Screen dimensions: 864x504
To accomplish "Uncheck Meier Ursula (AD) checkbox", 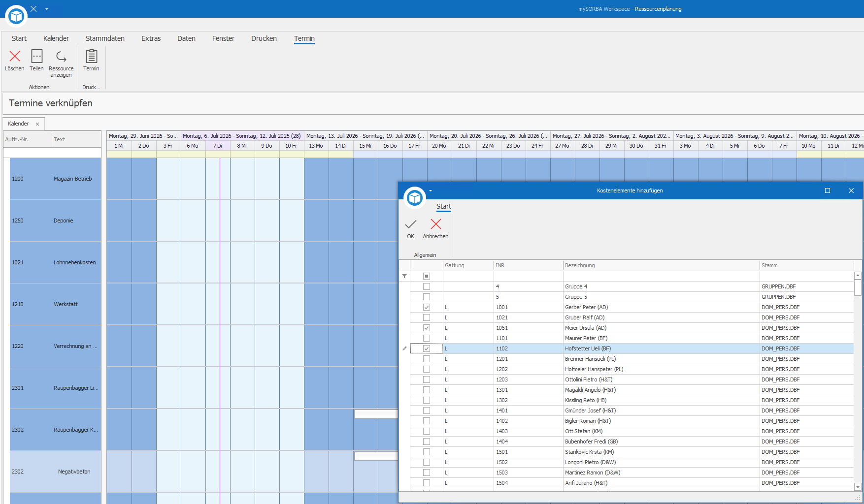I will click(x=427, y=328).
